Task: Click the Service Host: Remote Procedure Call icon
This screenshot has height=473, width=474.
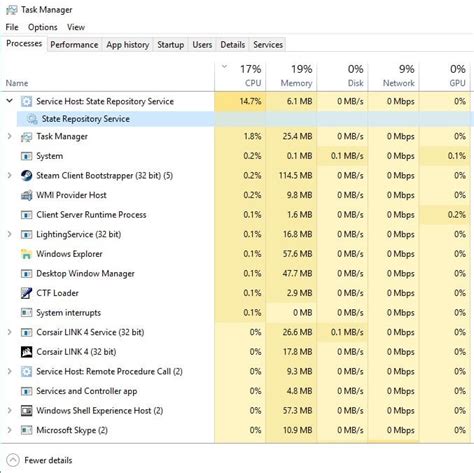Action: click(26, 371)
